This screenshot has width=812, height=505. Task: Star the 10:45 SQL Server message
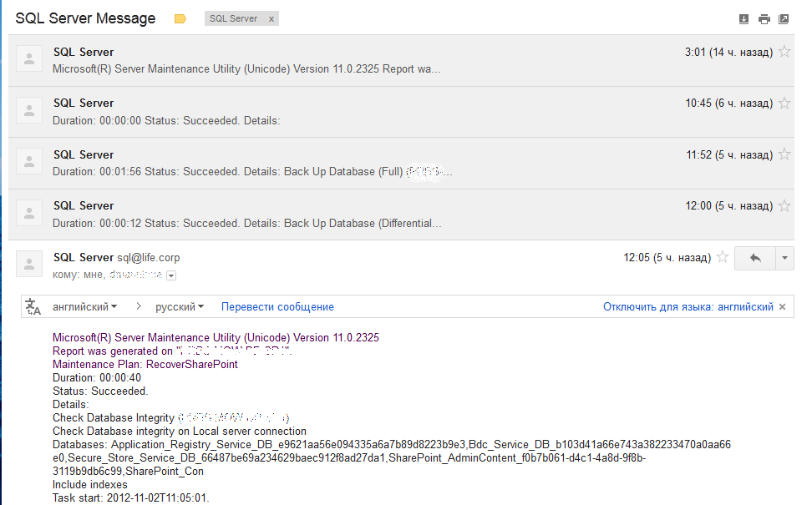click(784, 103)
